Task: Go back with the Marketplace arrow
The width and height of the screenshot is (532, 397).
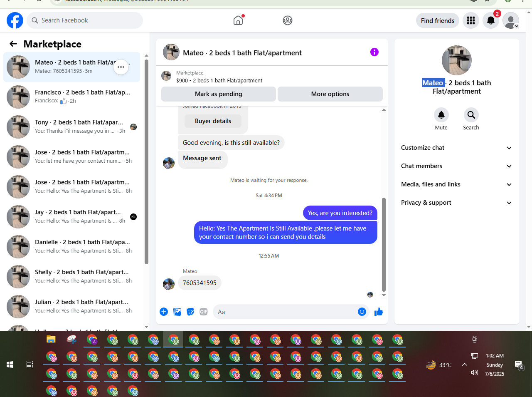Action: [13, 44]
